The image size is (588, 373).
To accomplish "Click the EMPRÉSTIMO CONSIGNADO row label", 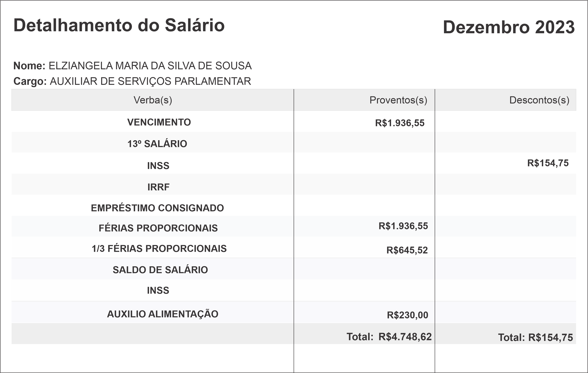I will (157, 208).
